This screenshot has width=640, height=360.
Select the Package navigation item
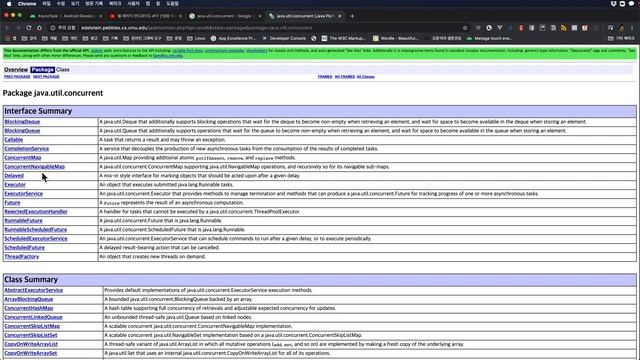[42, 70]
